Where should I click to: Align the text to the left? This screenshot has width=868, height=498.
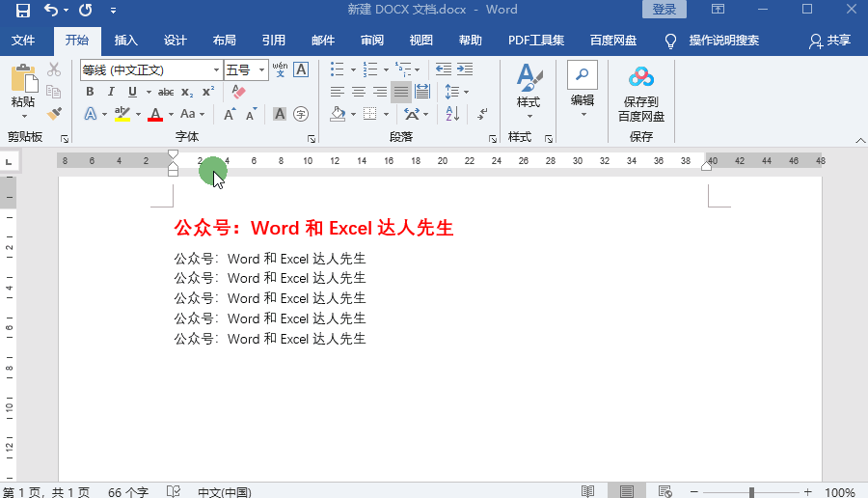point(338,92)
